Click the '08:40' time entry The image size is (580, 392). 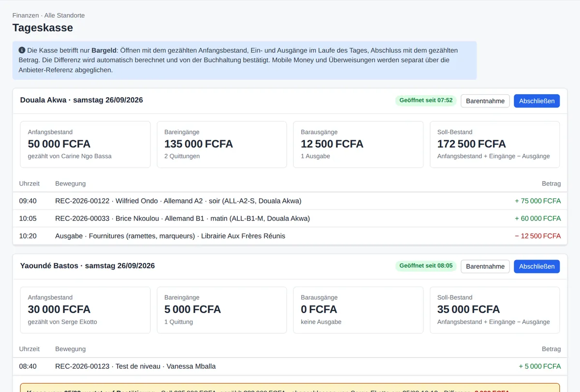28,366
